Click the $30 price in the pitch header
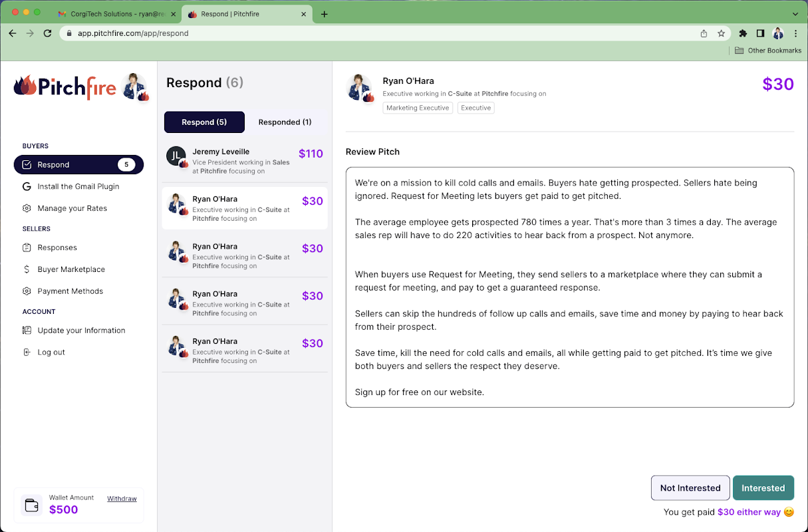This screenshot has width=808, height=532. point(778,84)
